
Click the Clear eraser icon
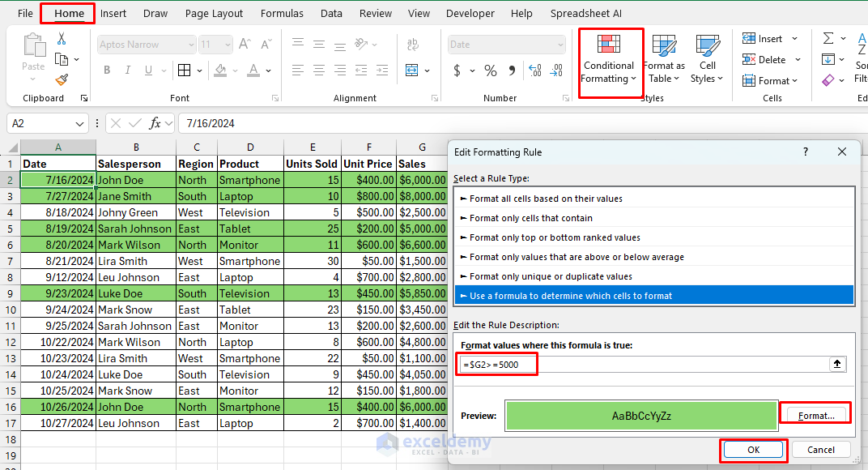point(828,80)
